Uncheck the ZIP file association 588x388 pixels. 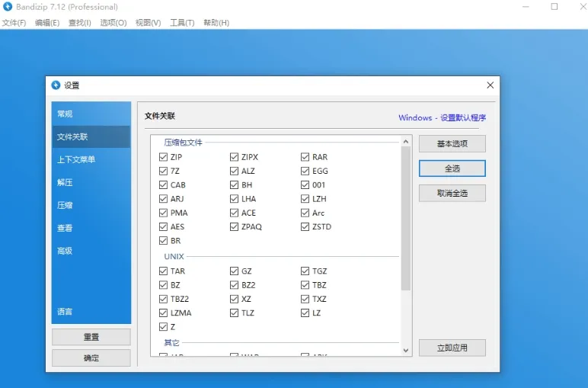coord(163,157)
